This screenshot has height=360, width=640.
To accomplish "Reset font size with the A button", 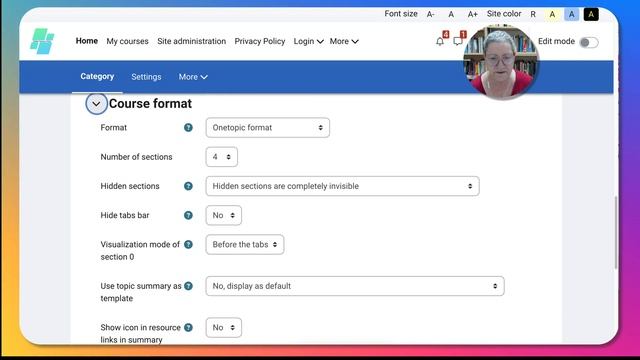I will (x=451, y=14).
